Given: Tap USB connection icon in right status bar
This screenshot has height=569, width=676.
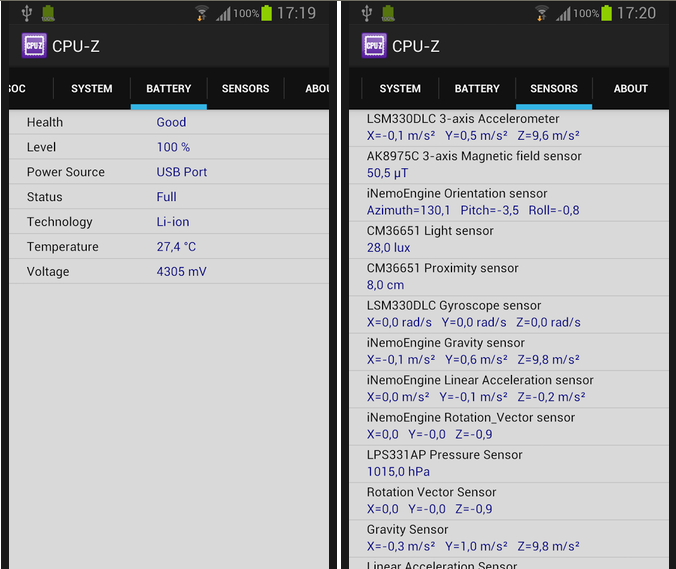Looking at the screenshot, I should pos(367,13).
